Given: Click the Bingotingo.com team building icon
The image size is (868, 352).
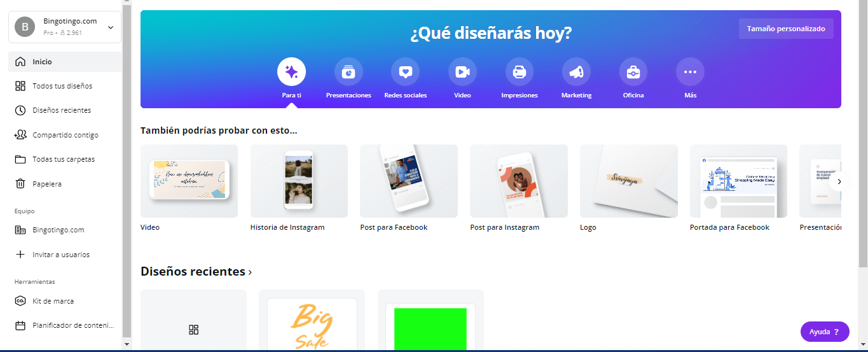Looking at the screenshot, I should pos(20,230).
